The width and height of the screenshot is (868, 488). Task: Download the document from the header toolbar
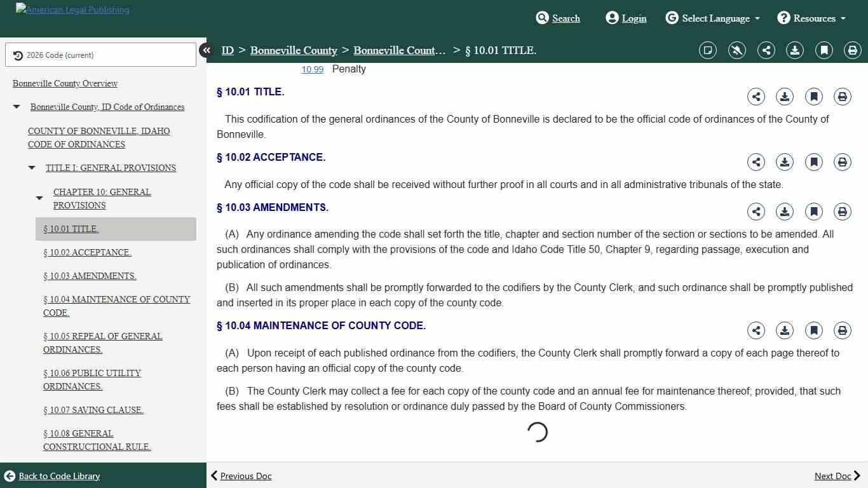pyautogui.click(x=794, y=50)
